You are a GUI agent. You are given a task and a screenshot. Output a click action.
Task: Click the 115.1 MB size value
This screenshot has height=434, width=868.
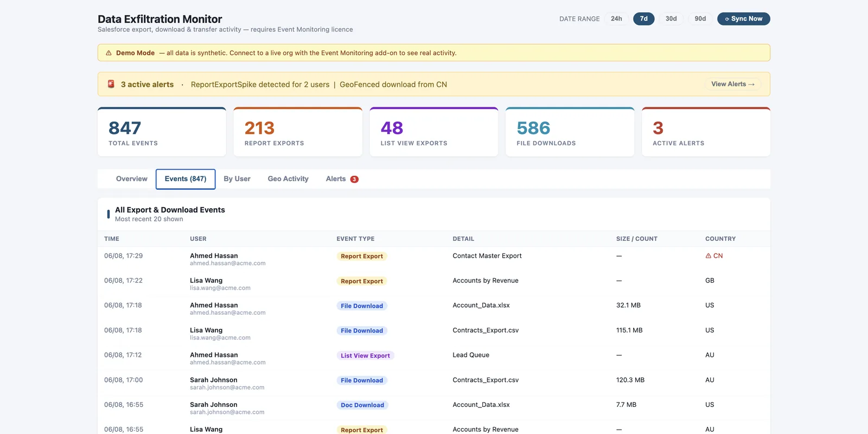(629, 330)
